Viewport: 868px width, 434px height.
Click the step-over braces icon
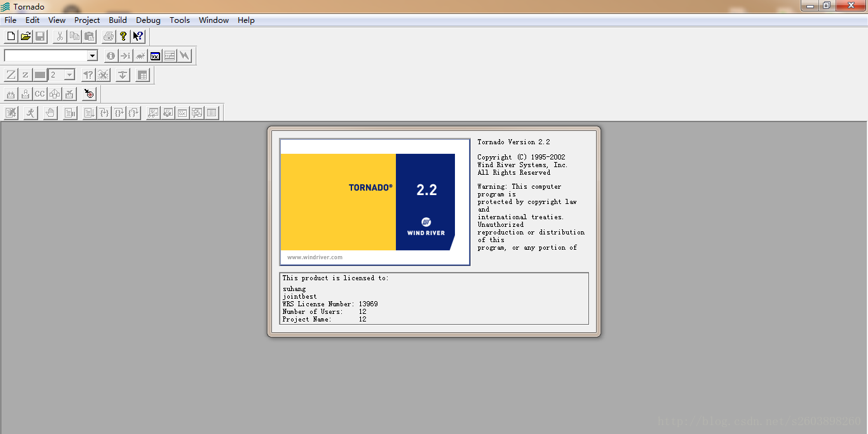pos(119,113)
